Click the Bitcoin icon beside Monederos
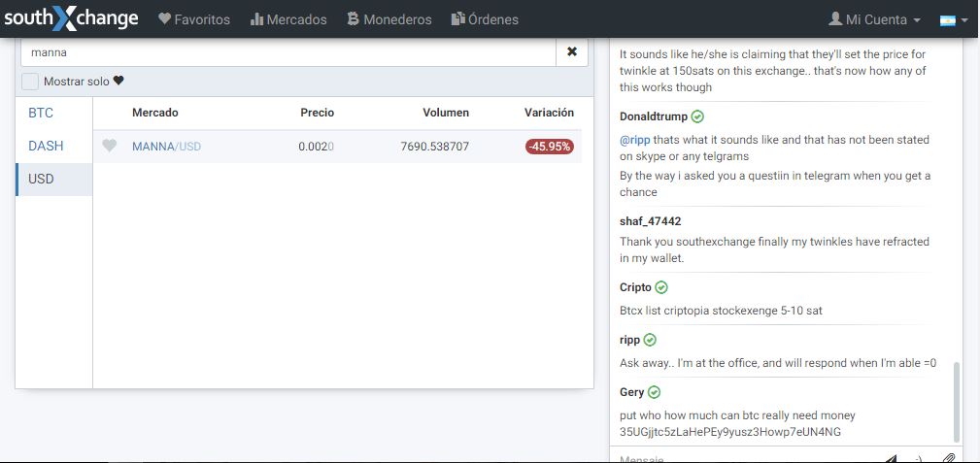Screen dimensions: 980x463 354,18
